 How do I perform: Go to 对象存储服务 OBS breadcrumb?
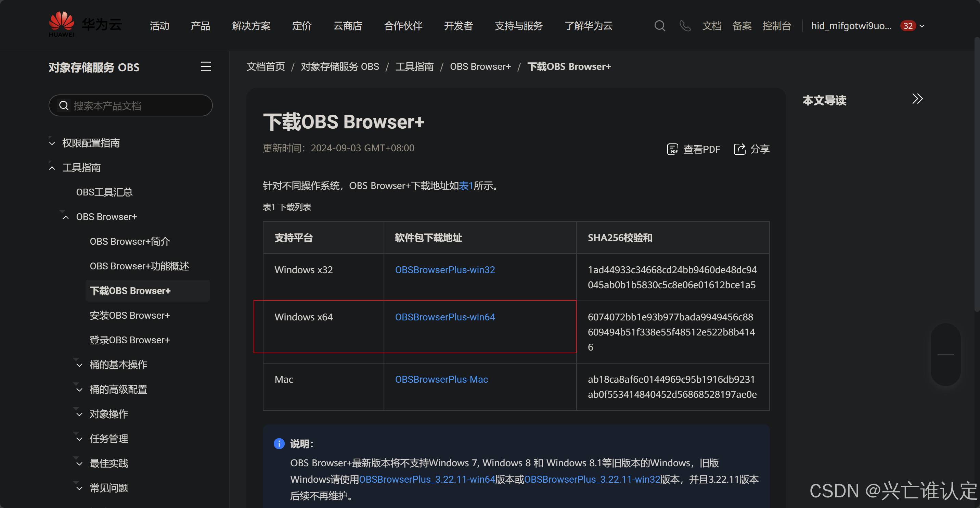[340, 67]
